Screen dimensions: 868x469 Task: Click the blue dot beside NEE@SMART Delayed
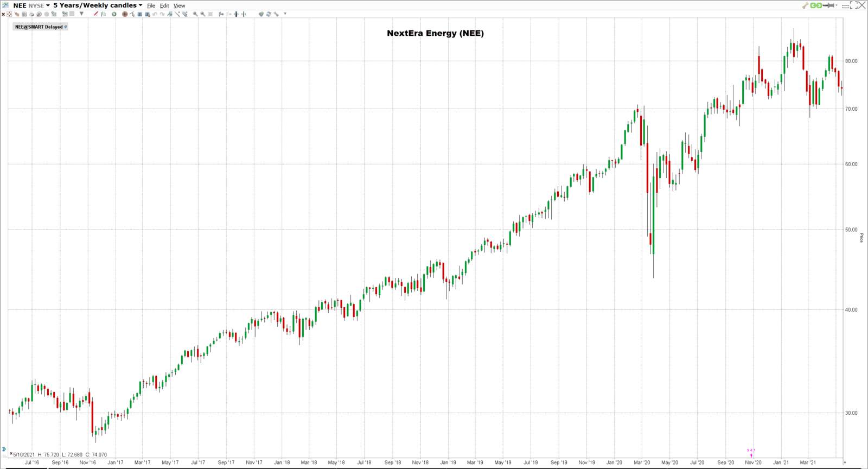click(x=66, y=27)
